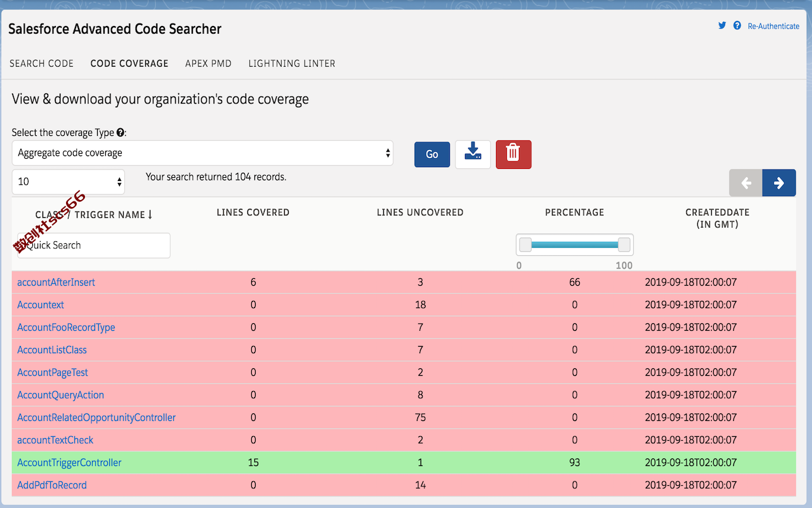Click the Percentage column header
This screenshot has height=508, width=812.
click(x=575, y=213)
